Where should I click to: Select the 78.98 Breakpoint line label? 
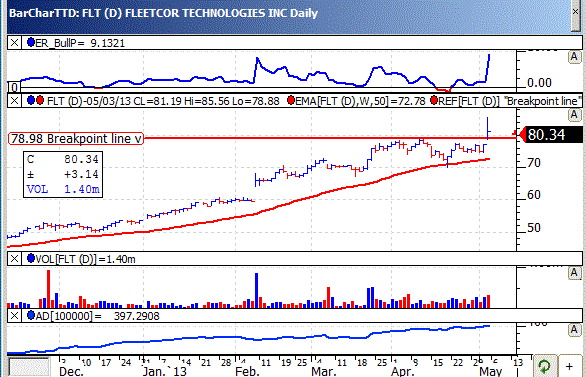point(76,139)
